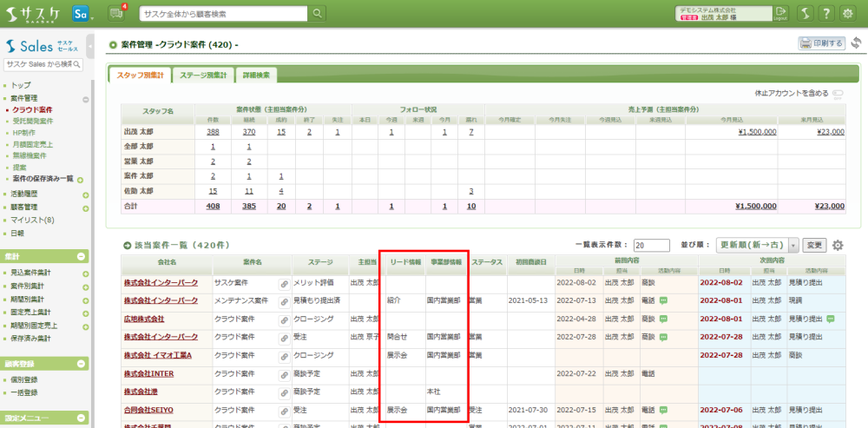Click the 一覧表示件数 input field
Screen dimensions: 868x428
click(651, 245)
